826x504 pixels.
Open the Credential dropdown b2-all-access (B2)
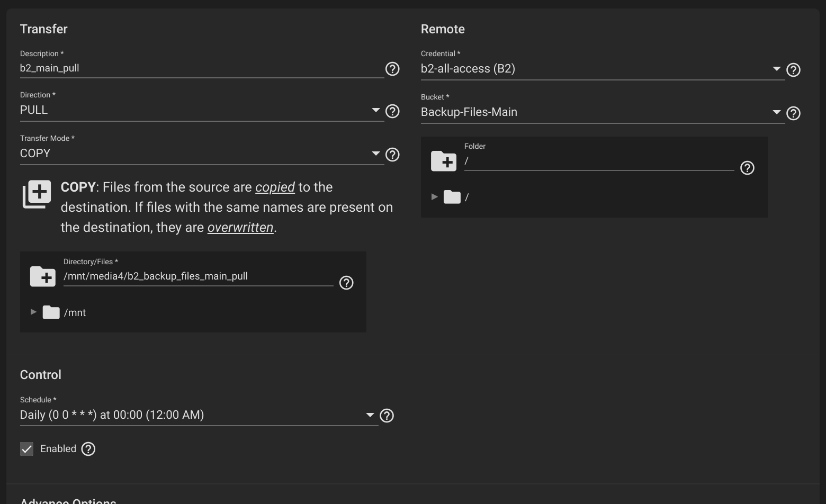pyautogui.click(x=603, y=69)
